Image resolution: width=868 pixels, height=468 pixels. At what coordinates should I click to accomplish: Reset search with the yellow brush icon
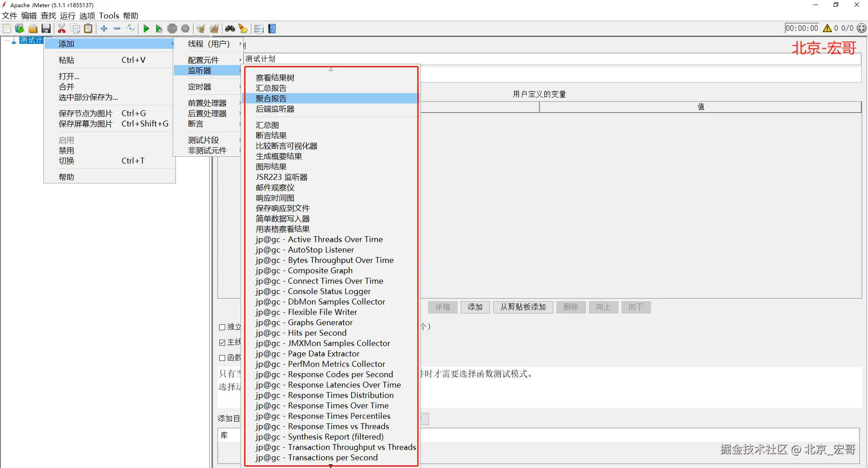243,28
